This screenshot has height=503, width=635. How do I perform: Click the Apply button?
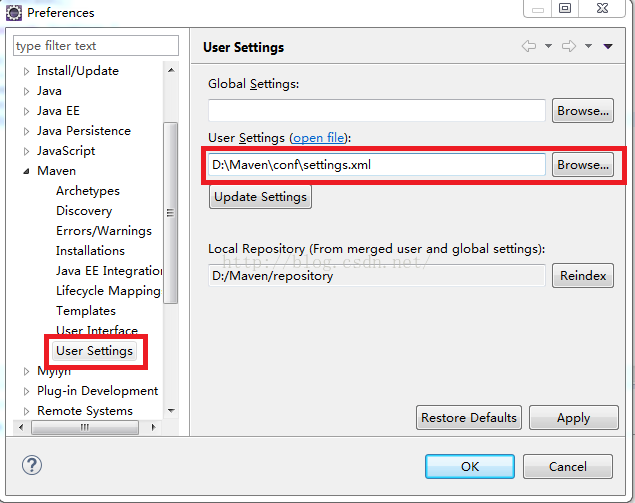(x=573, y=418)
